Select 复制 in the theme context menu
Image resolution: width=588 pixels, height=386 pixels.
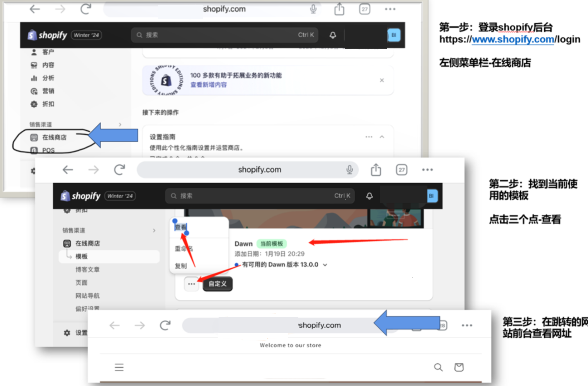tap(181, 266)
